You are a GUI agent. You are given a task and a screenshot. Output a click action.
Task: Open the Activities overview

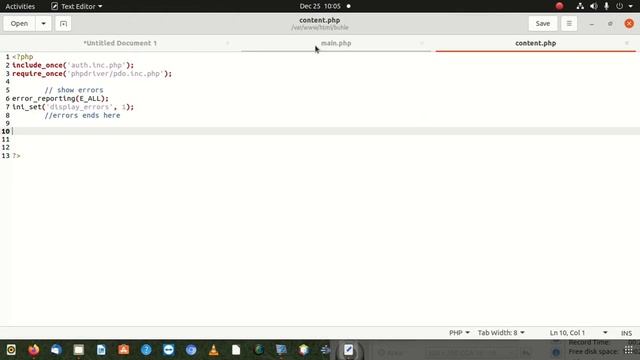[x=20, y=6]
